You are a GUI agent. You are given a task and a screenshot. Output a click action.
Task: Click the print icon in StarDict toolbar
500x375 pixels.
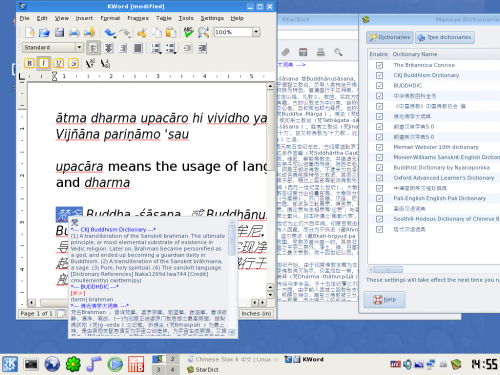(321, 52)
